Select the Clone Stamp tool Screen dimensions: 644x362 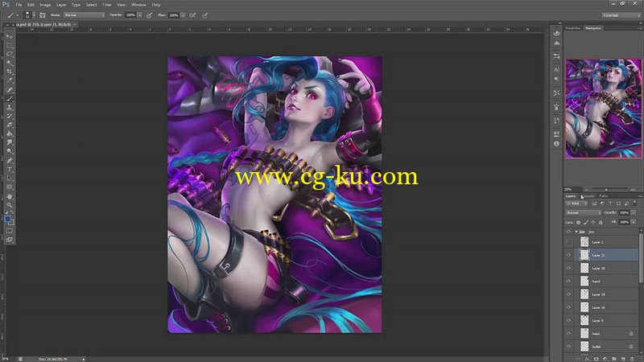[x=9, y=108]
